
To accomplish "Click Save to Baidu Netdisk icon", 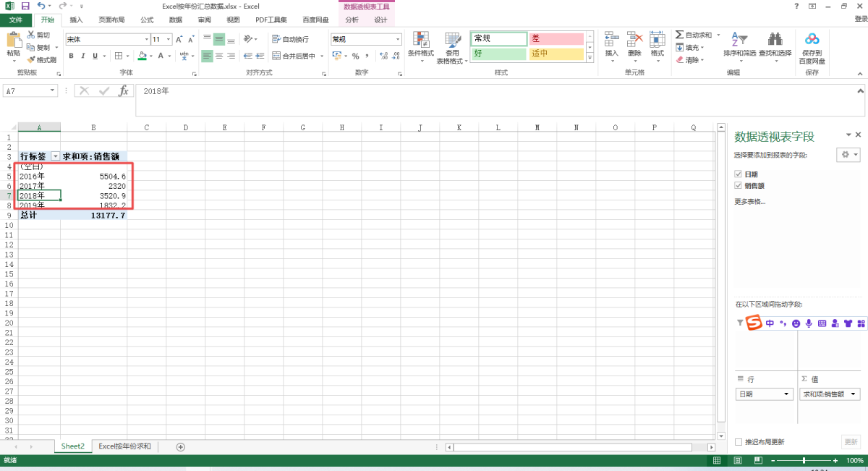I will pyautogui.click(x=812, y=43).
